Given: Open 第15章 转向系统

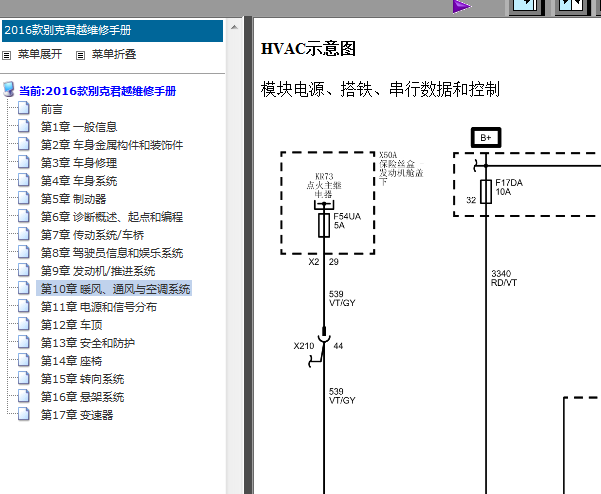Looking at the screenshot, I should (x=82, y=379).
